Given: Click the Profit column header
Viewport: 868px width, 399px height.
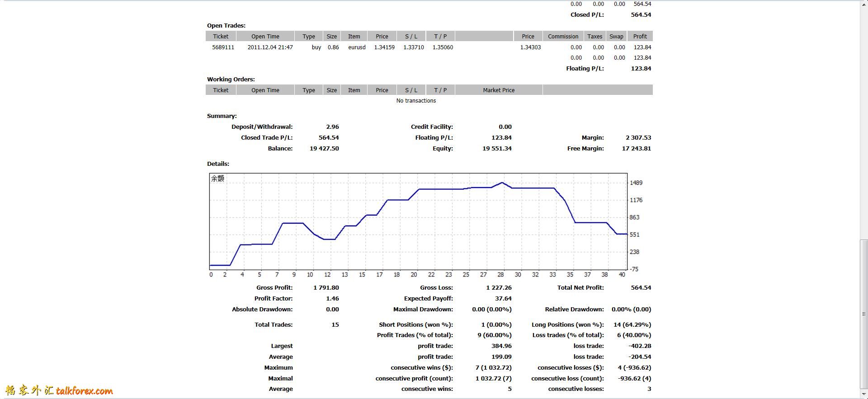Looking at the screenshot, I should point(640,36).
